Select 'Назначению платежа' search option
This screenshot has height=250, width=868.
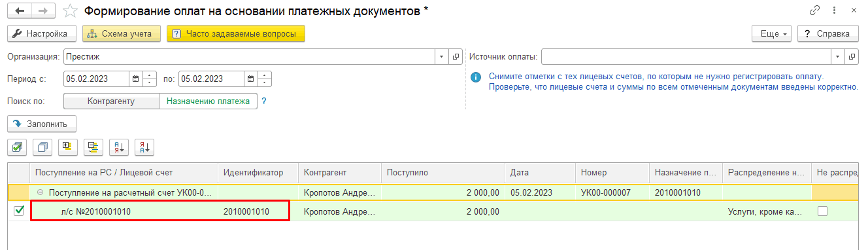[208, 101]
